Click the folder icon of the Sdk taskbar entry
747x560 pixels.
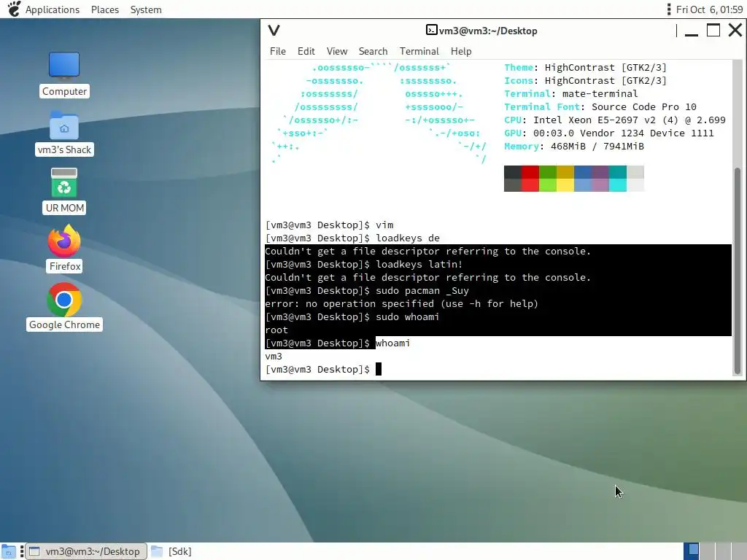tap(157, 551)
